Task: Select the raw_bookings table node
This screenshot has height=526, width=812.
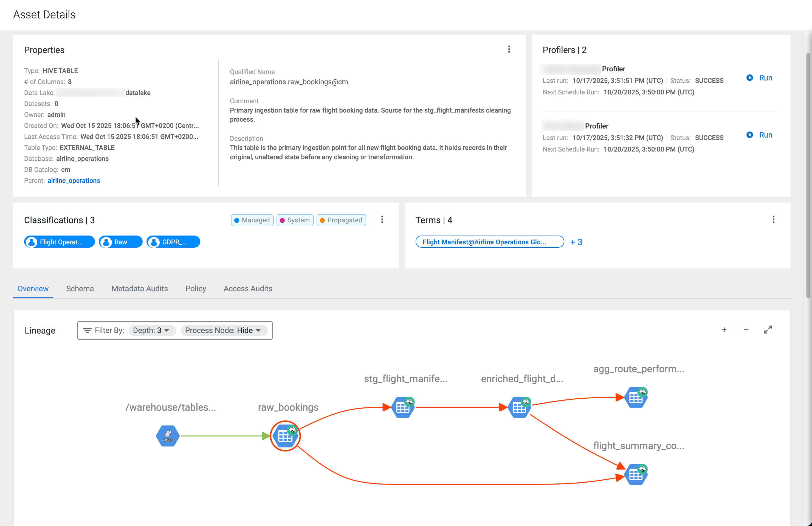Action: pos(285,436)
